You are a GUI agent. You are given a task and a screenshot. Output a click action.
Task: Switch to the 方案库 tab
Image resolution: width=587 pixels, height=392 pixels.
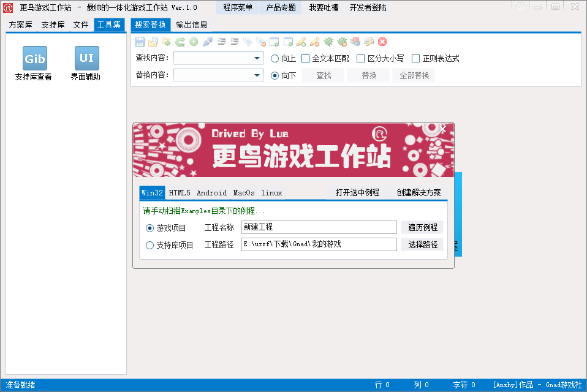21,24
